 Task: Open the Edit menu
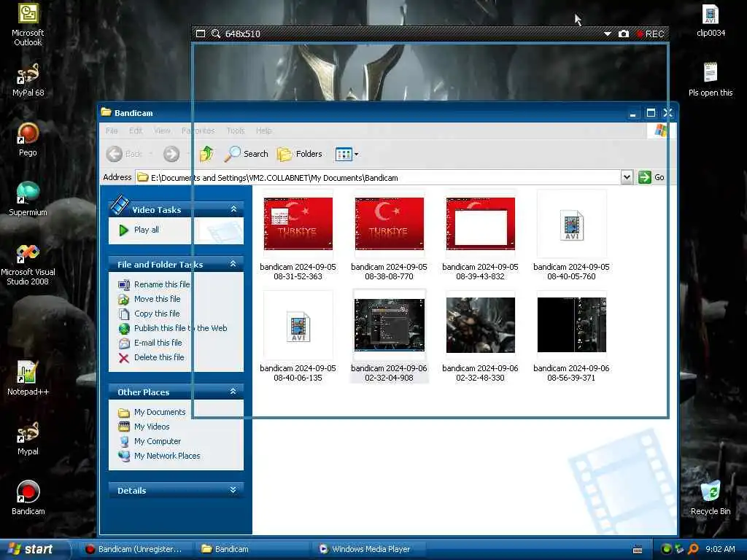[136, 131]
